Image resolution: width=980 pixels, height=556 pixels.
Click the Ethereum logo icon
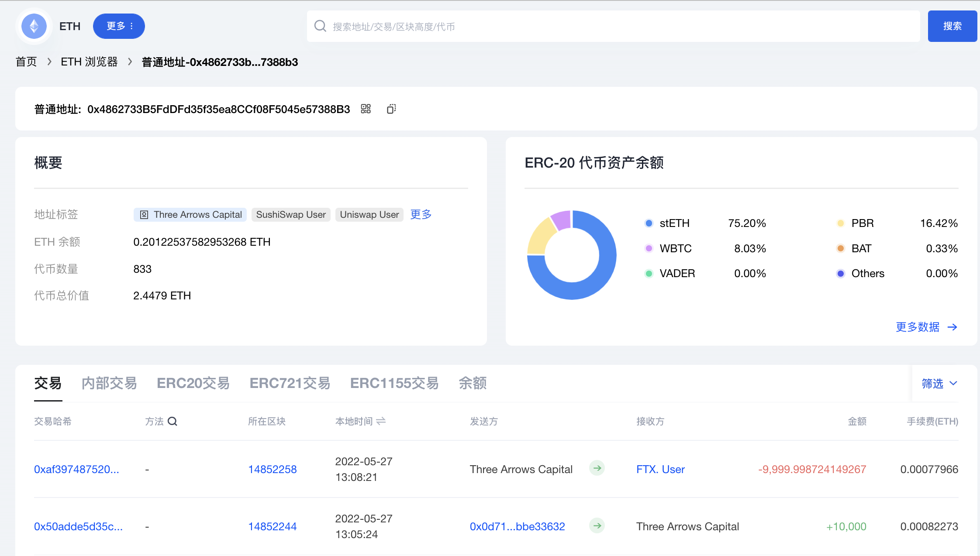tap(34, 26)
